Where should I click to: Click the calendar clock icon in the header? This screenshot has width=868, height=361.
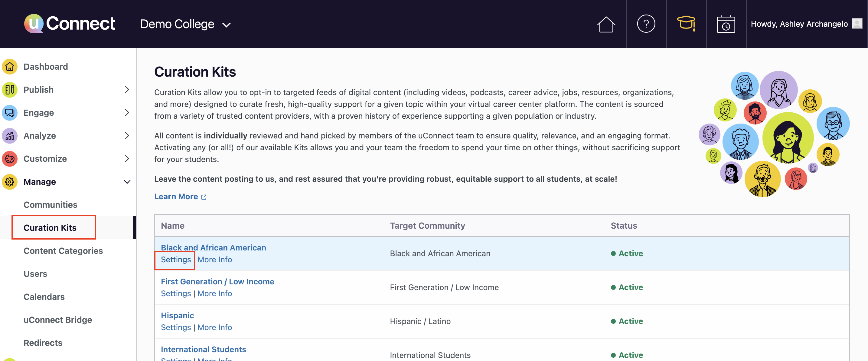[x=726, y=24]
